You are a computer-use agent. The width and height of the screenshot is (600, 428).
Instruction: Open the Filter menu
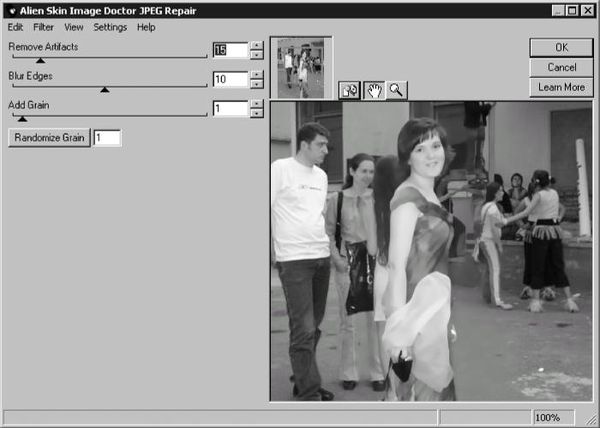click(x=43, y=27)
